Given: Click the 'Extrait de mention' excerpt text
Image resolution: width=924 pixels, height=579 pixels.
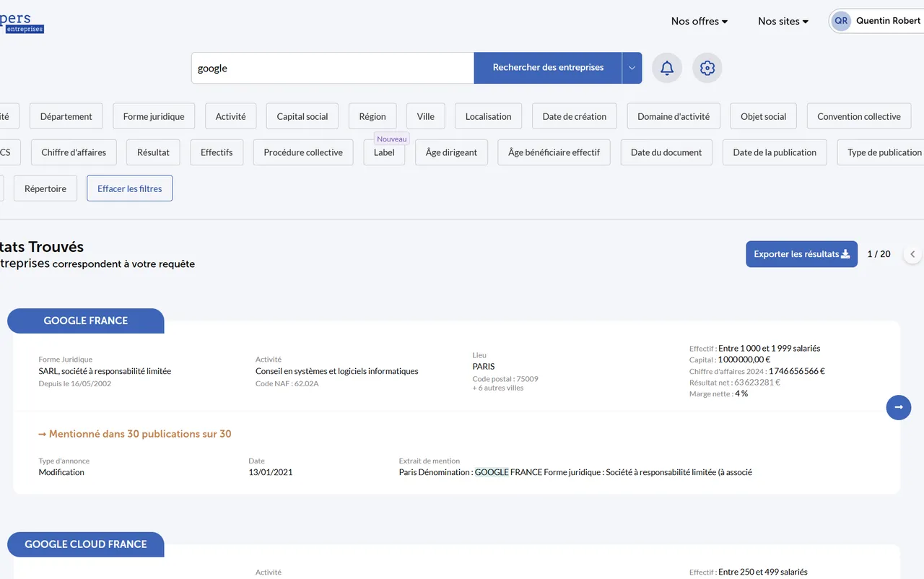Looking at the screenshot, I should 575,472.
